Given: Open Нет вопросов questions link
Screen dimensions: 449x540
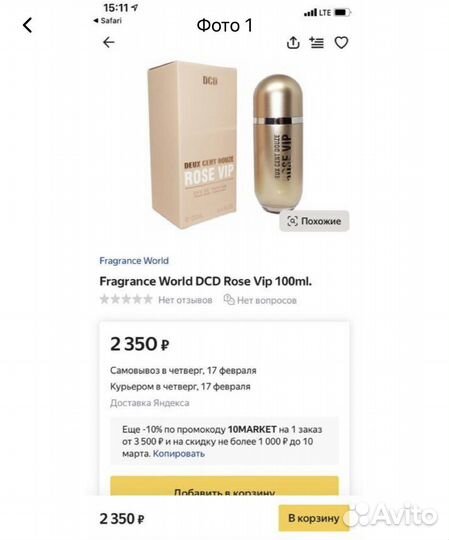Looking at the screenshot, I should pos(267,300).
